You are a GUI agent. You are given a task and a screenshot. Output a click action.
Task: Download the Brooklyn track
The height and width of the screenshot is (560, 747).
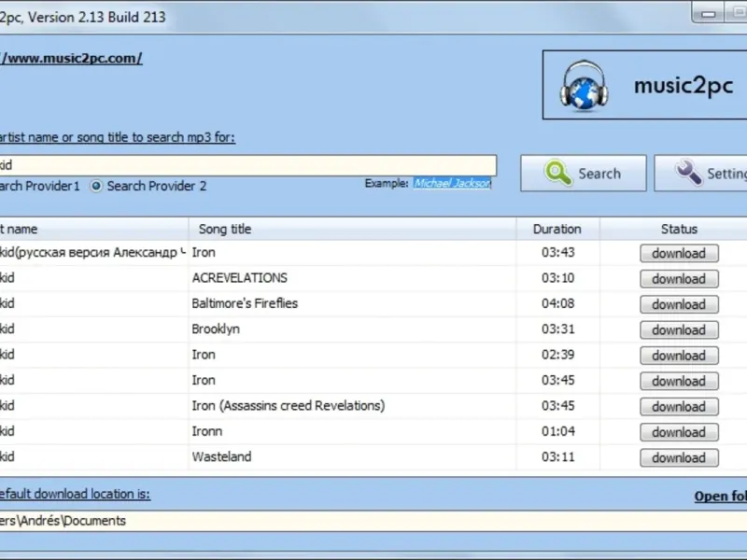coord(679,330)
